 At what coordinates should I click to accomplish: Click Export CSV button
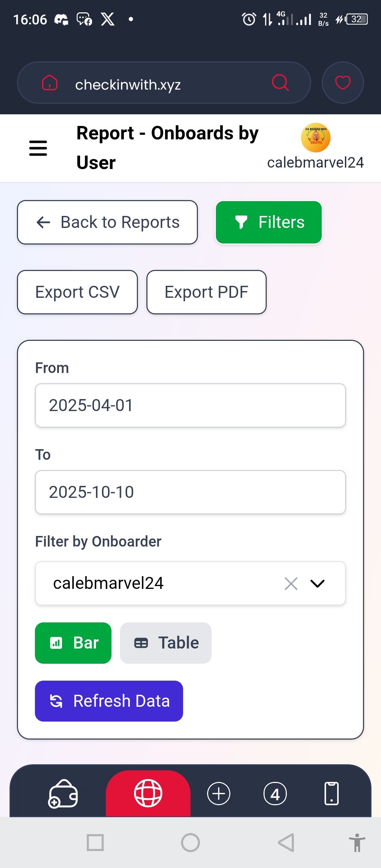[77, 292]
